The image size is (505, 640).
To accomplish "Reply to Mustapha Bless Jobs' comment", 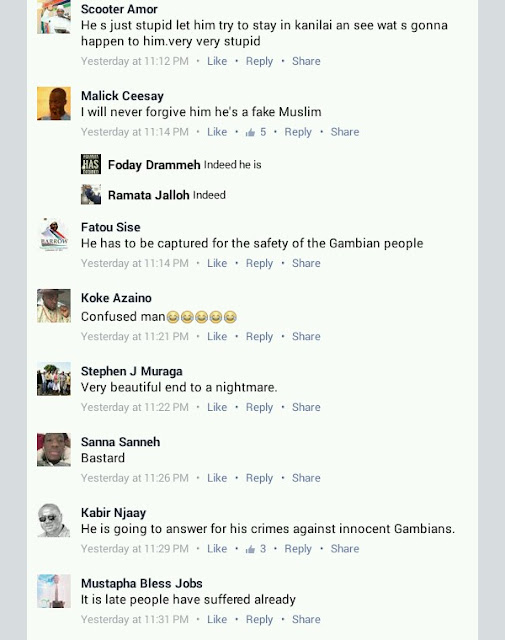I will (259, 620).
